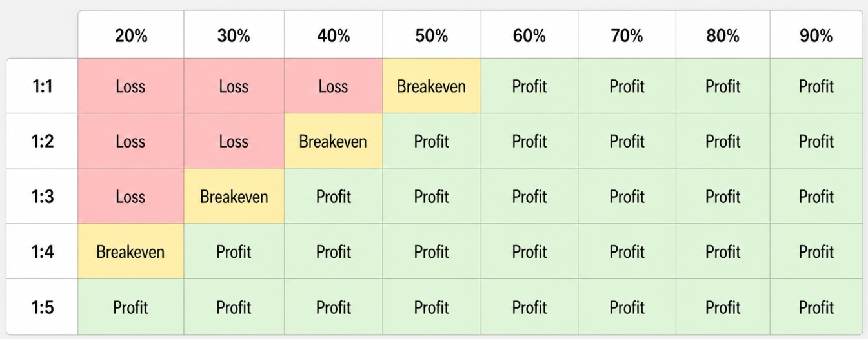Click the 90% column header
This screenshot has height=339, width=868.
click(x=816, y=36)
